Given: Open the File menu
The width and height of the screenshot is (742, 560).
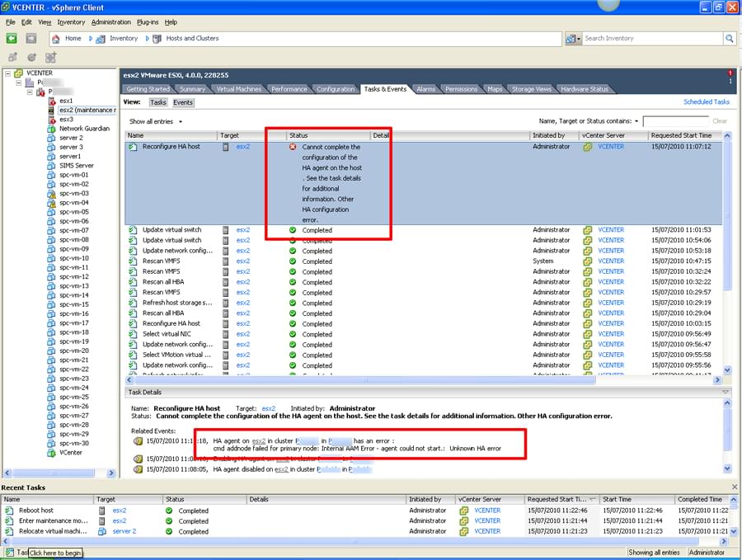Looking at the screenshot, I should tap(11, 22).
